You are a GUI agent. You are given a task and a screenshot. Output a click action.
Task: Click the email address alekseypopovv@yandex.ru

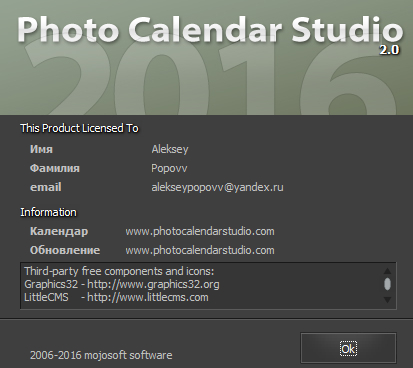[217, 187]
